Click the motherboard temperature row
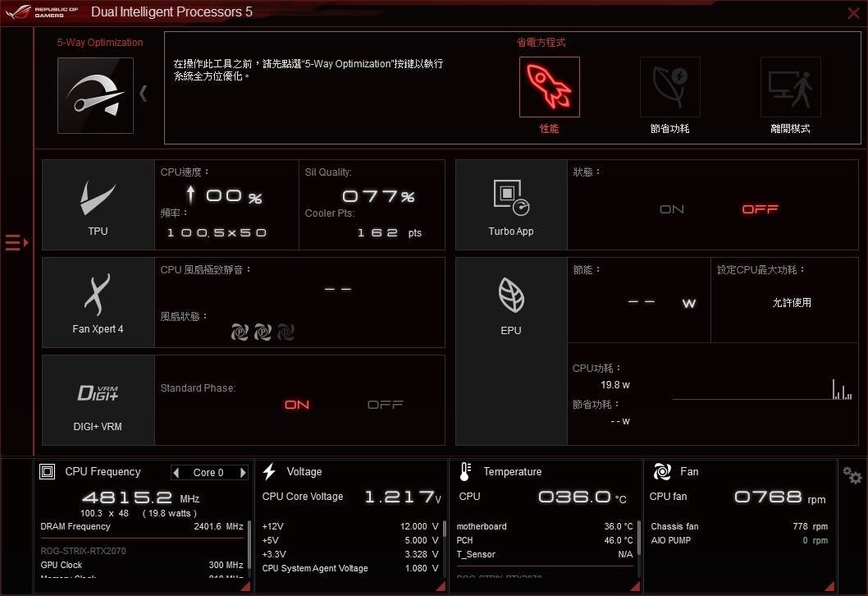This screenshot has height=596, width=868. click(x=545, y=526)
